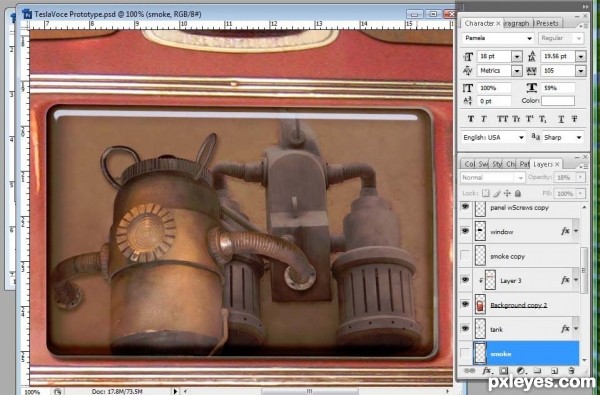Open the English: USA language dropdown
The width and height of the screenshot is (600, 395).
pyautogui.click(x=493, y=137)
